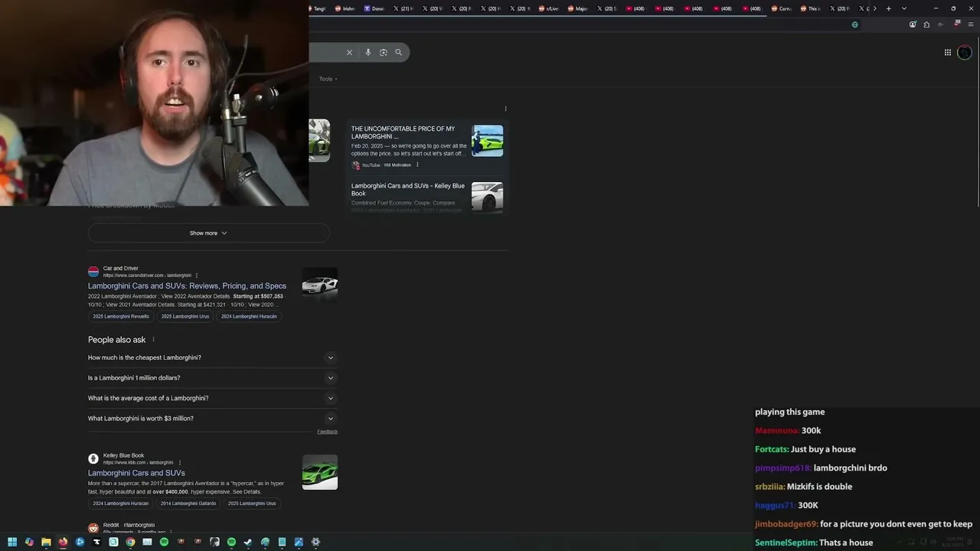The image size is (980, 551).
Task: Open Steam from taskbar
Action: pyautogui.click(x=248, y=542)
